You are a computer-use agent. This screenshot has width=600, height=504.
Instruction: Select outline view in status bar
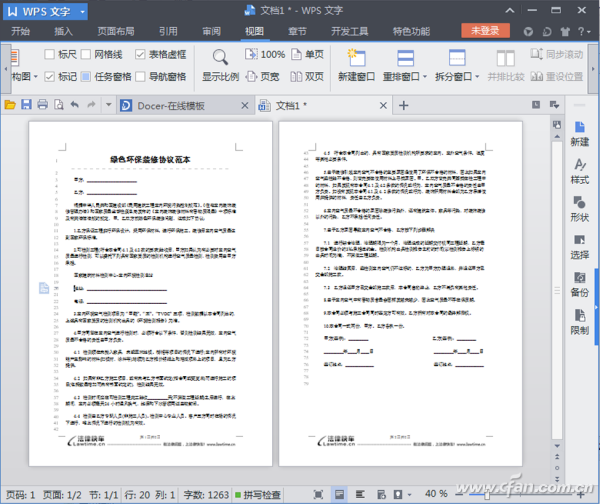[360, 494]
